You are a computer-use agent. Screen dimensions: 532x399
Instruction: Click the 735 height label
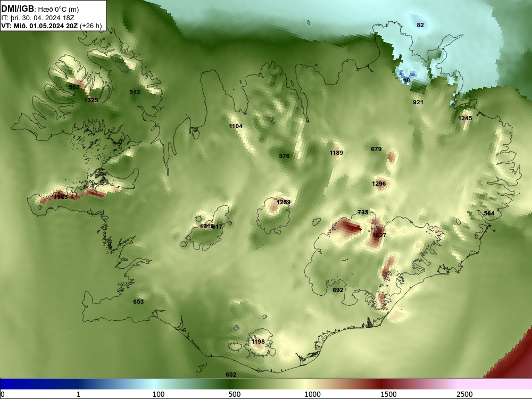363,212
